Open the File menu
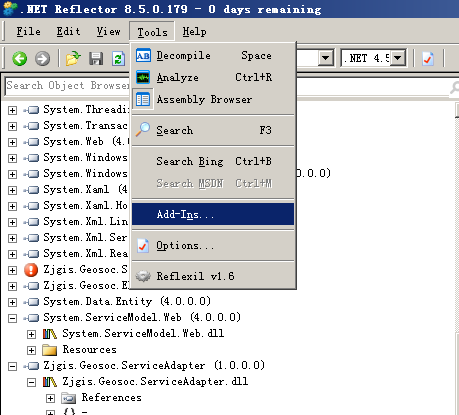The height and width of the screenshot is (415, 459). click(29, 32)
